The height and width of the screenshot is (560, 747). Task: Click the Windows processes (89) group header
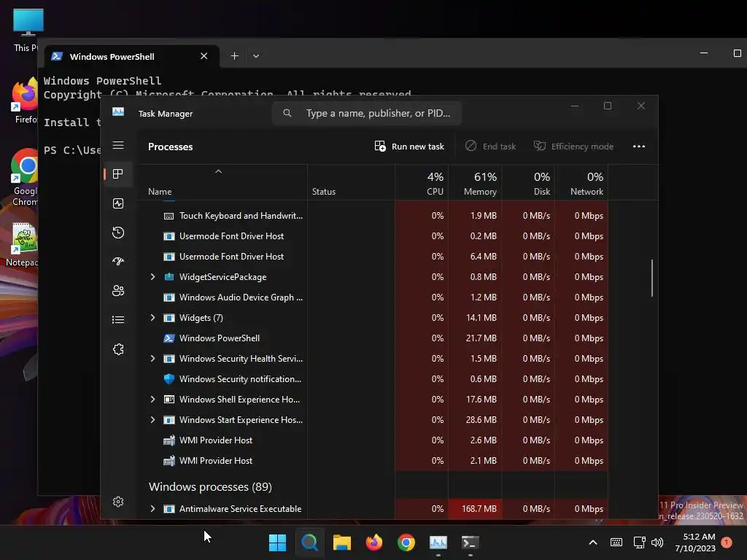pyautogui.click(x=210, y=486)
